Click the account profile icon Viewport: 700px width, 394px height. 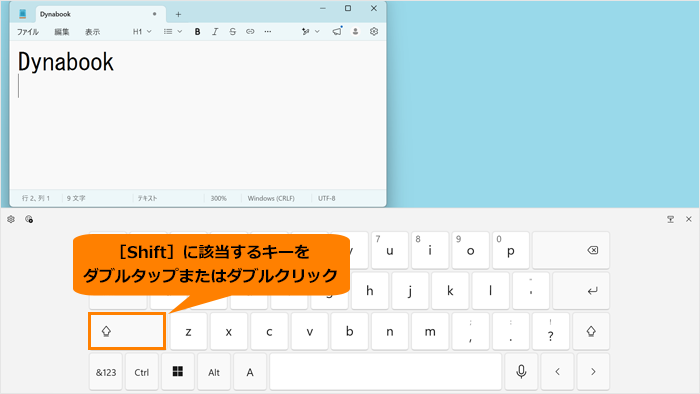355,31
